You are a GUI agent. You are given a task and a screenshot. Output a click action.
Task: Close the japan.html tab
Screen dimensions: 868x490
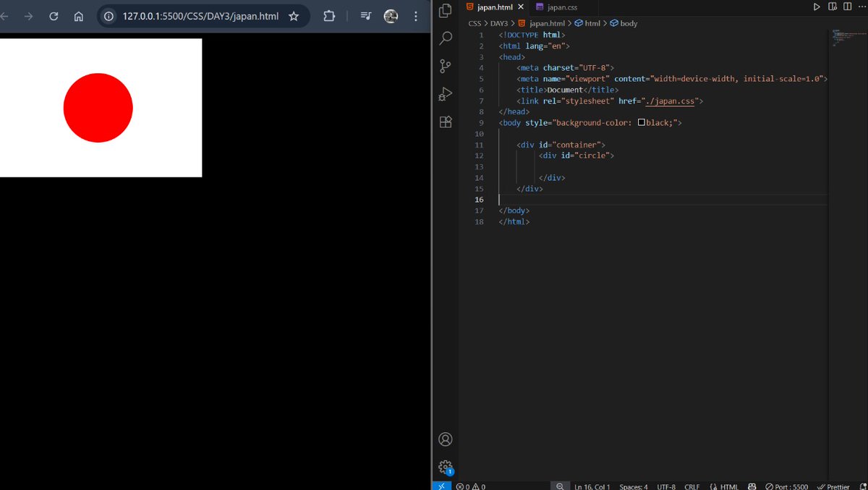click(521, 7)
